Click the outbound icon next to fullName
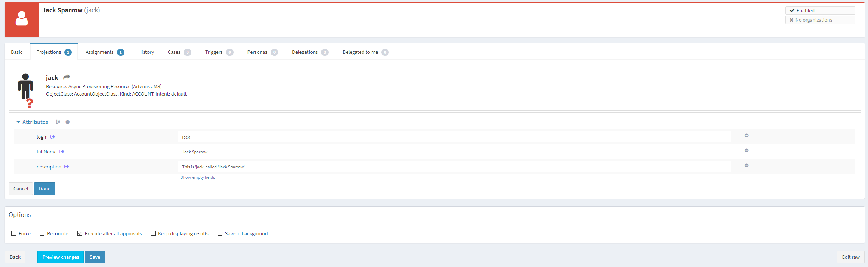This screenshot has width=868, height=267. [x=62, y=152]
